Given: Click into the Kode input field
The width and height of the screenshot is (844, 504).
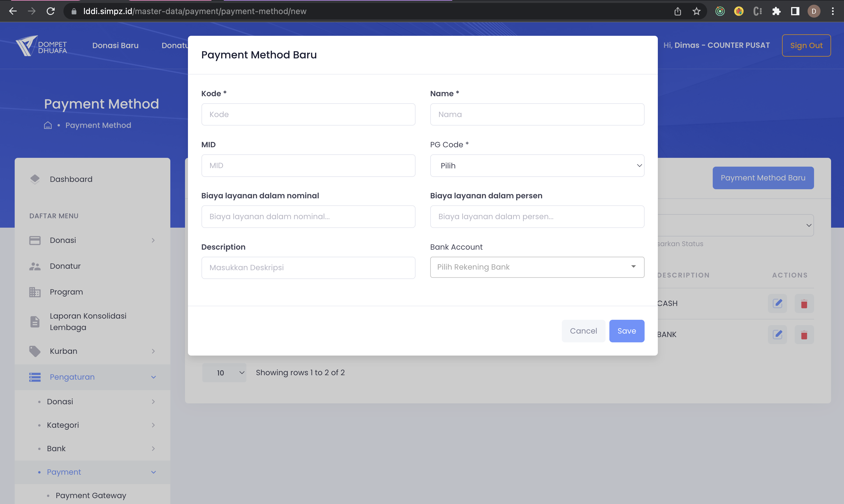Looking at the screenshot, I should coord(308,114).
